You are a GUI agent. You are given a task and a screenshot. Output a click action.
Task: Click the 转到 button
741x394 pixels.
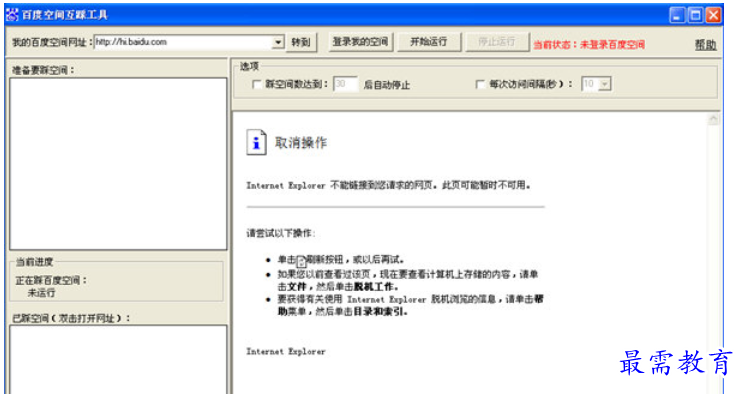tap(301, 42)
